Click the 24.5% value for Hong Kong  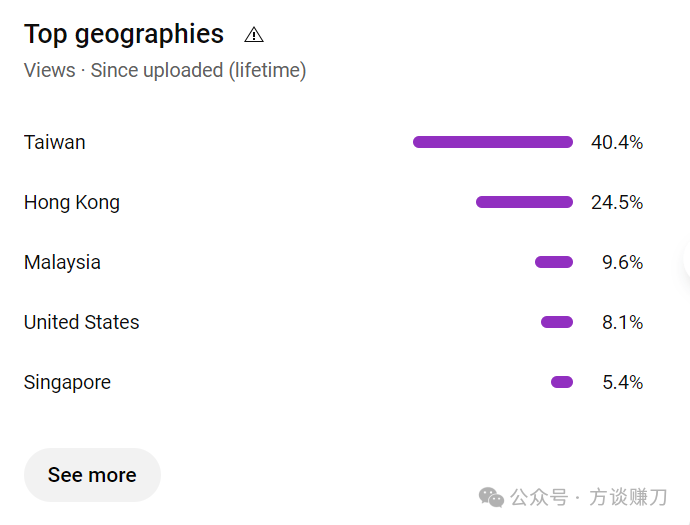[x=617, y=202]
